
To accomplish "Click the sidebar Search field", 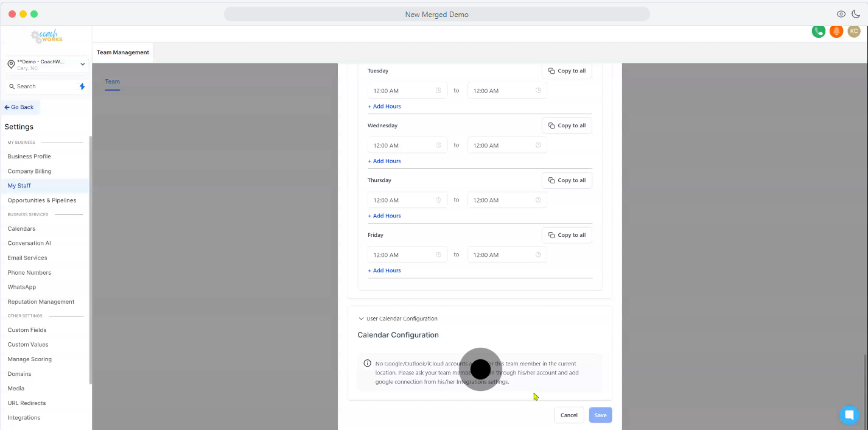I will [43, 86].
